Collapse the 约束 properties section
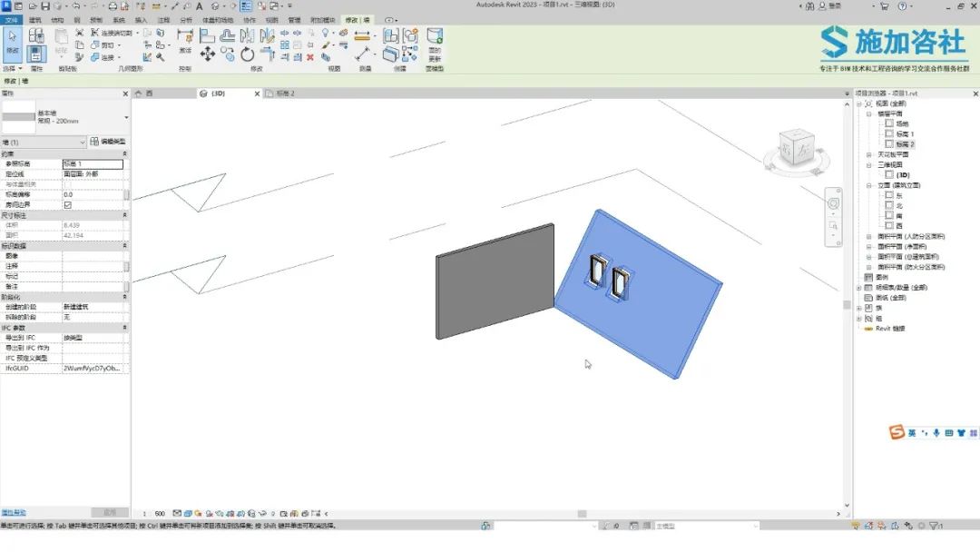The width and height of the screenshot is (980, 552). (x=124, y=153)
